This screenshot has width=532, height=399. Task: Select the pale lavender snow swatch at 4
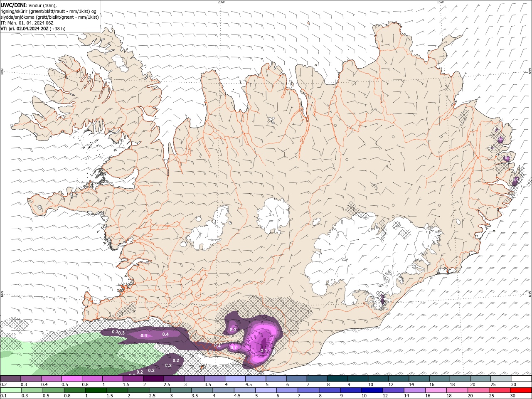tap(235, 379)
